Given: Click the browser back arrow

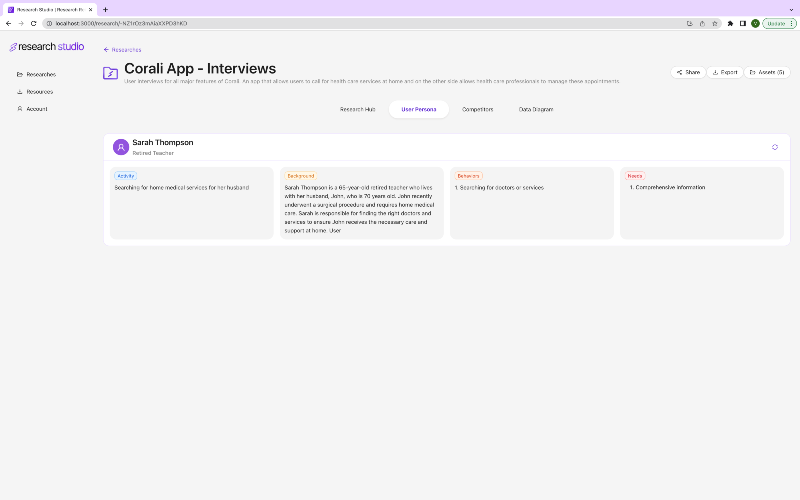Looking at the screenshot, I should [x=8, y=23].
